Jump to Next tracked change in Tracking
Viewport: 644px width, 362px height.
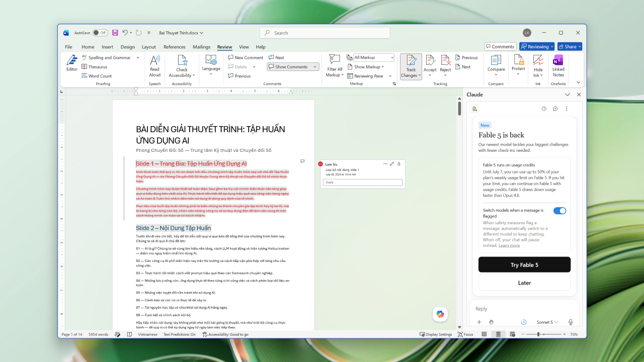coord(463,67)
